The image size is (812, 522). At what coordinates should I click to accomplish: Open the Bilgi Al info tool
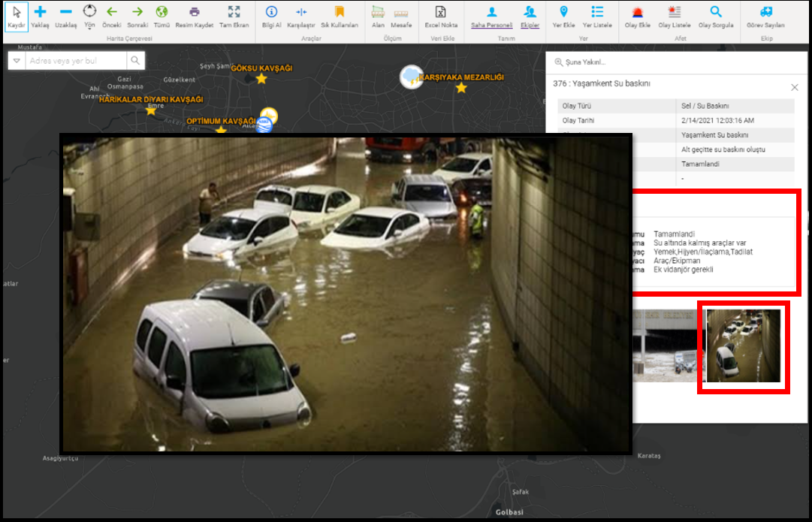tap(271, 13)
